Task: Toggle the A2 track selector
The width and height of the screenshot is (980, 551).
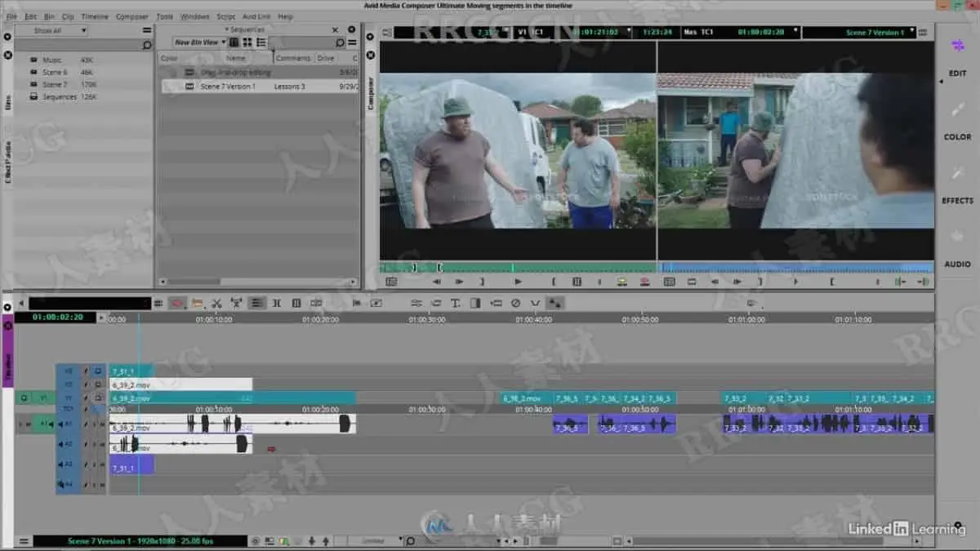Action: 69,444
